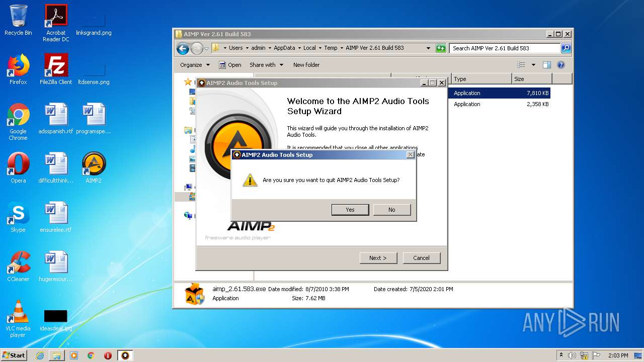Launch Internet Explorer from taskbar
Screen dimensions: 644x362
point(40,355)
